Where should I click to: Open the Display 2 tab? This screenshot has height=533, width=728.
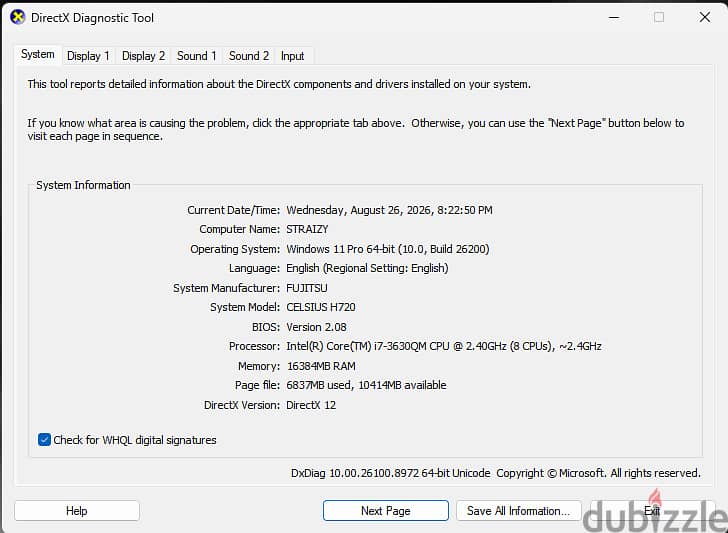[x=143, y=56]
